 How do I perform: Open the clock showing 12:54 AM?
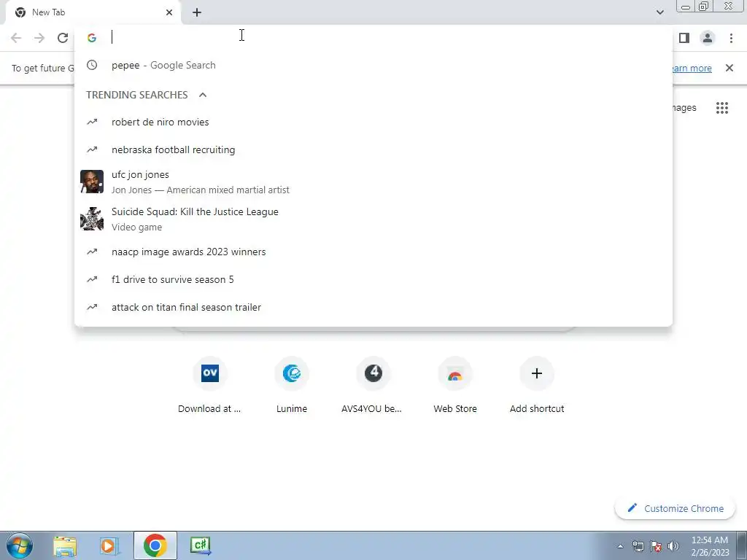(710, 546)
